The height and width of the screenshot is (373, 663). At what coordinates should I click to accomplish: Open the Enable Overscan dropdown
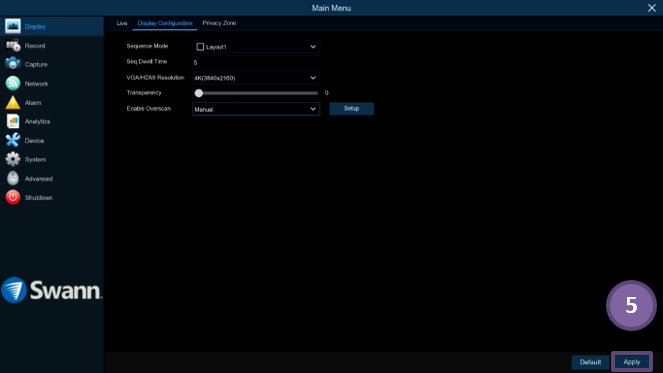pyautogui.click(x=256, y=109)
